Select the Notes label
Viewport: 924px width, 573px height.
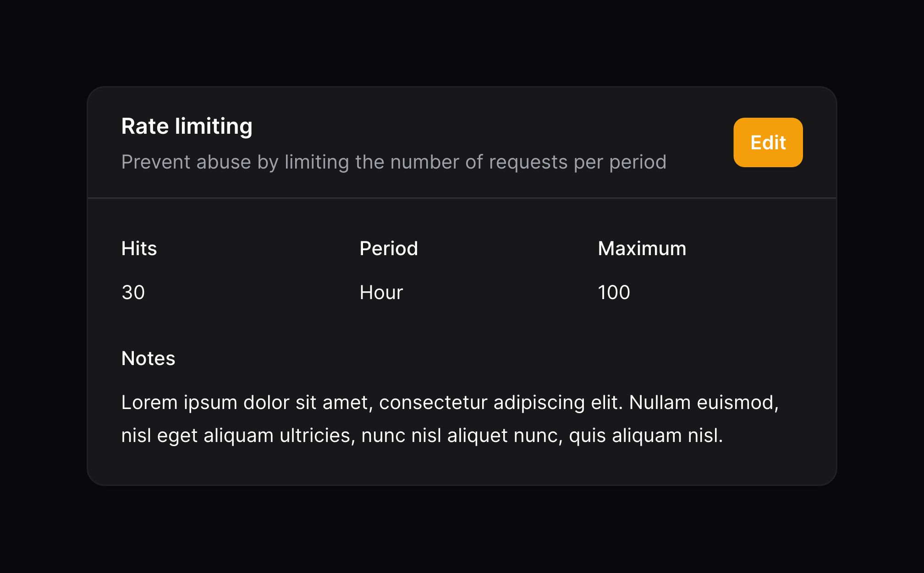(x=148, y=358)
